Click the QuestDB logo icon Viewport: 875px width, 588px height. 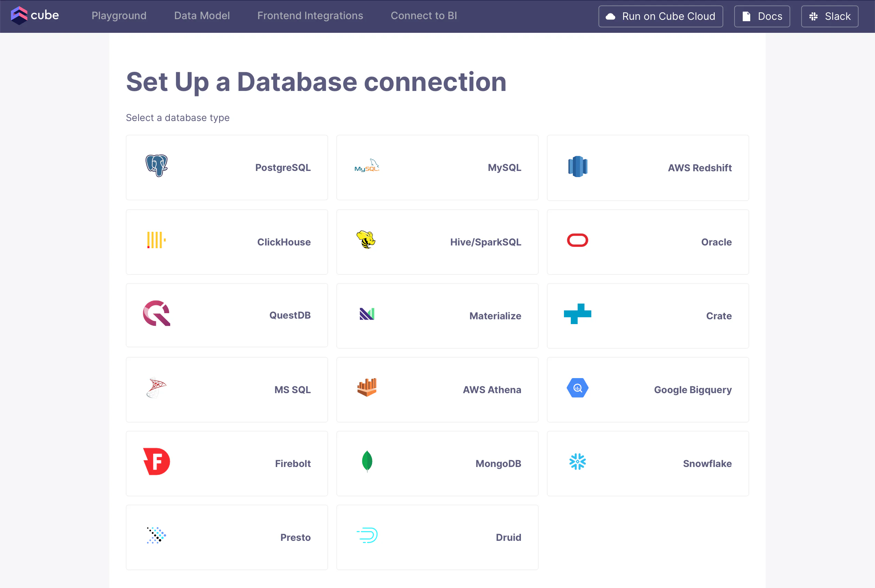157,313
